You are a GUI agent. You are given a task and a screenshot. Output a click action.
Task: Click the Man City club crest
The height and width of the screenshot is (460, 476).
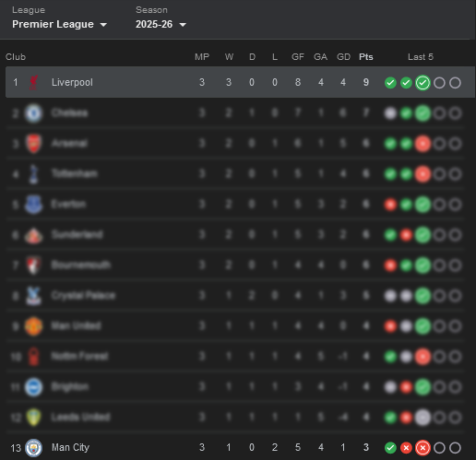pyautogui.click(x=33, y=448)
